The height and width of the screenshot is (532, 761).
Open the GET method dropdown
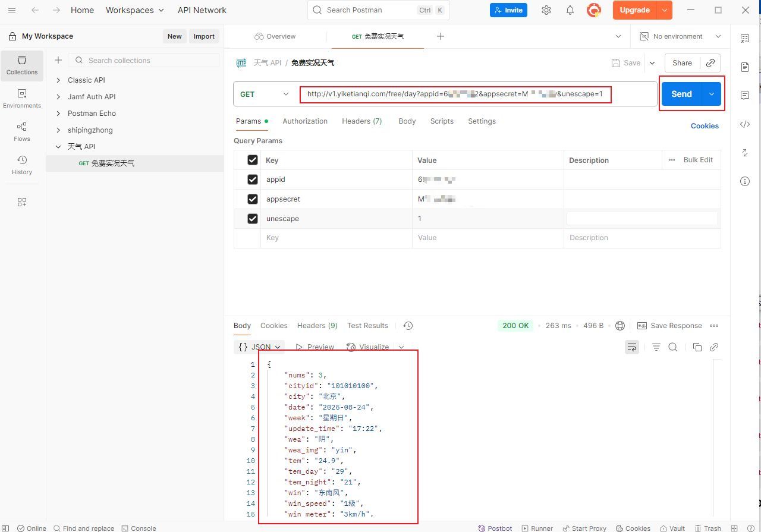(x=265, y=94)
